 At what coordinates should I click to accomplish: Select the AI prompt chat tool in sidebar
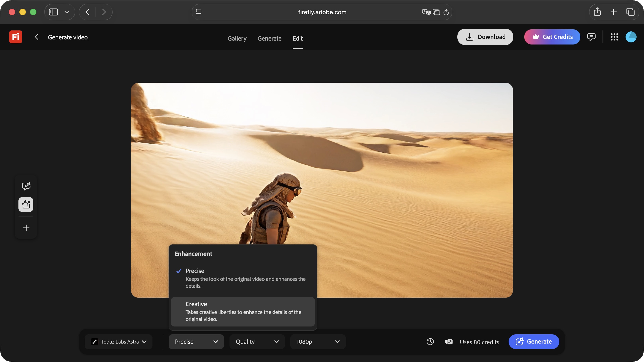pyautogui.click(x=26, y=186)
